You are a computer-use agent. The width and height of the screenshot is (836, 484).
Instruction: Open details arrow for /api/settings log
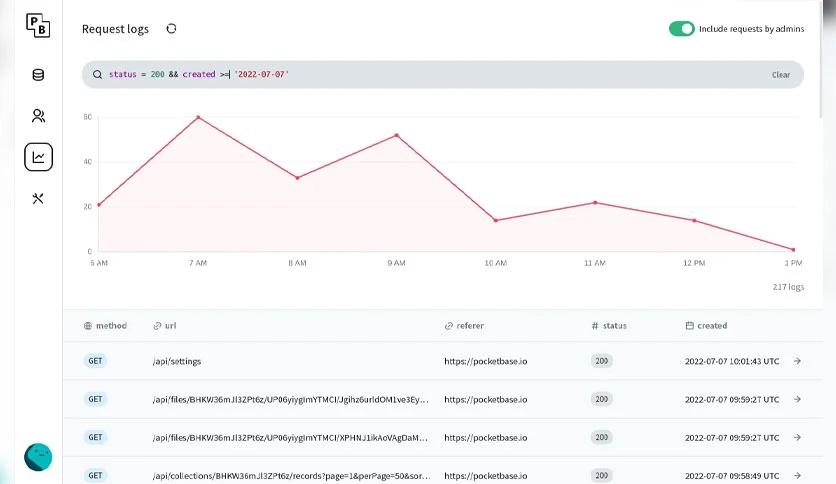coord(797,361)
